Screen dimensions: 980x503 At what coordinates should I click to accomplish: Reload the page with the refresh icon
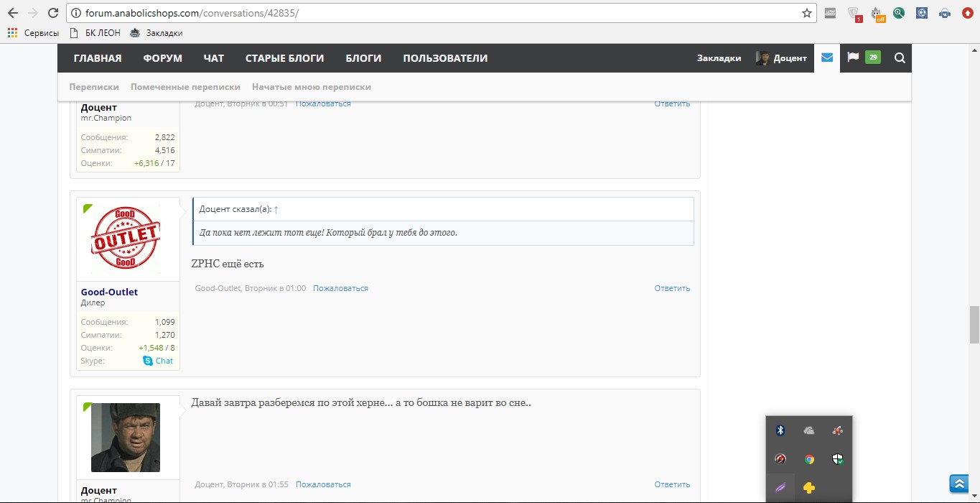coord(52,13)
